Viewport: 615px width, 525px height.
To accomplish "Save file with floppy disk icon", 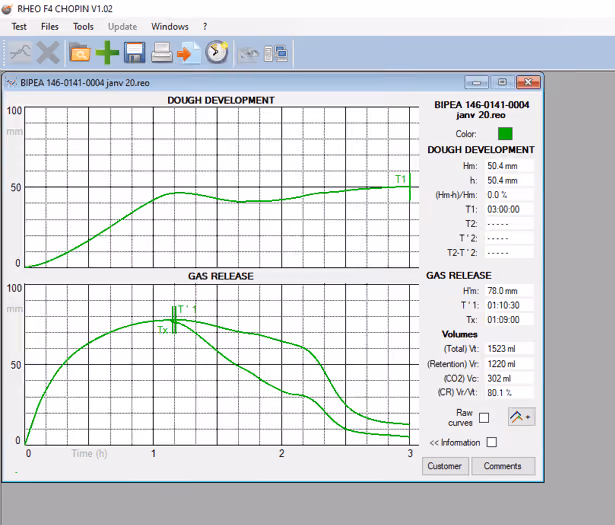I will point(135,52).
